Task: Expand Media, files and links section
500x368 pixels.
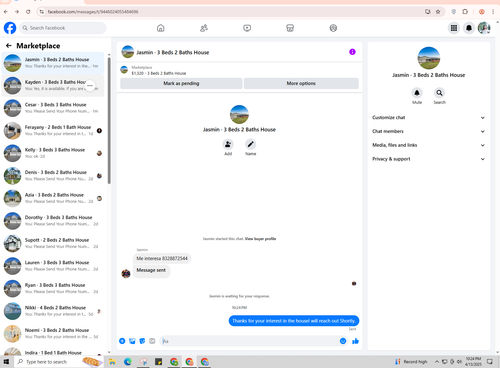Action: (x=428, y=145)
